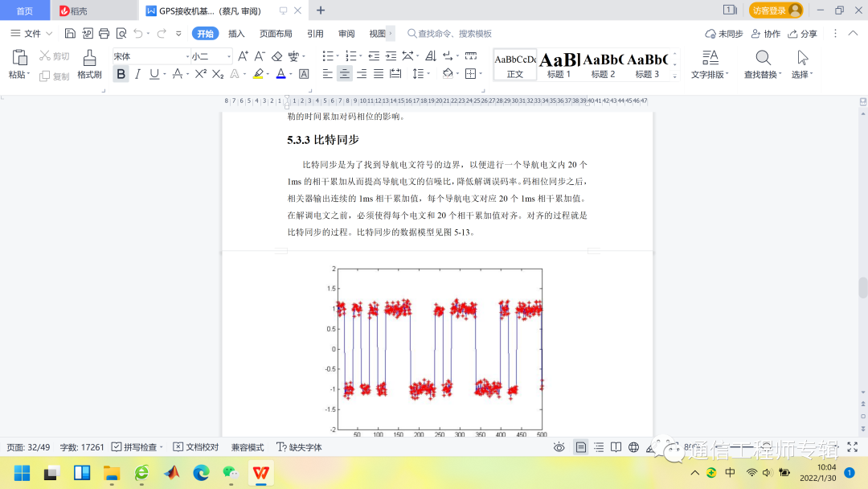Click the character border A icon
The image size is (868, 489).
point(304,74)
